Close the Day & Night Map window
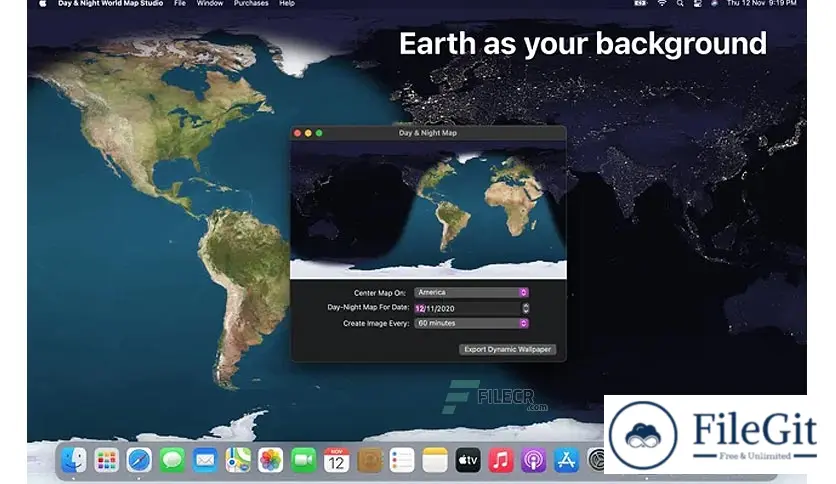The image size is (836, 484). pyautogui.click(x=298, y=133)
